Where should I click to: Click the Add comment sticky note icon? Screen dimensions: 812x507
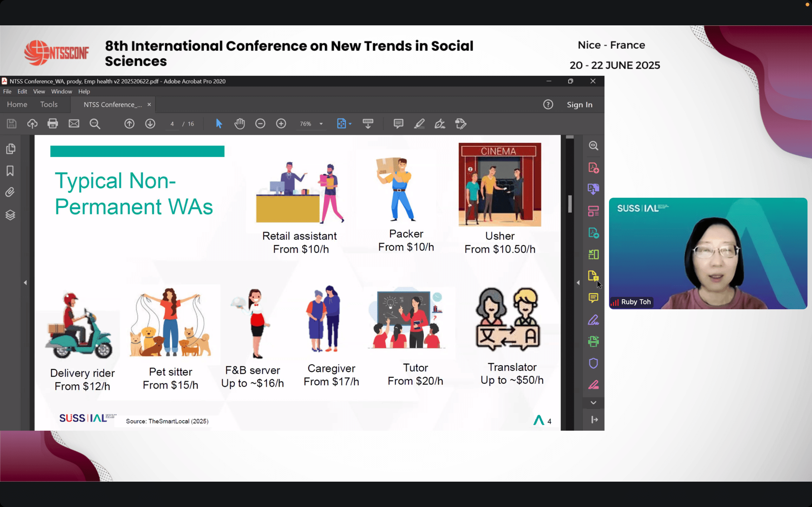coord(398,124)
